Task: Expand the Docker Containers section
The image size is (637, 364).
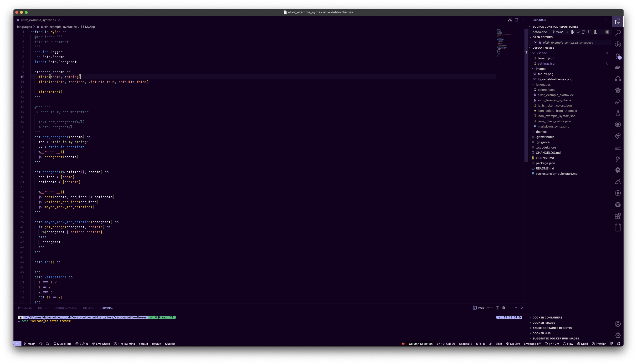Action: [547, 318]
